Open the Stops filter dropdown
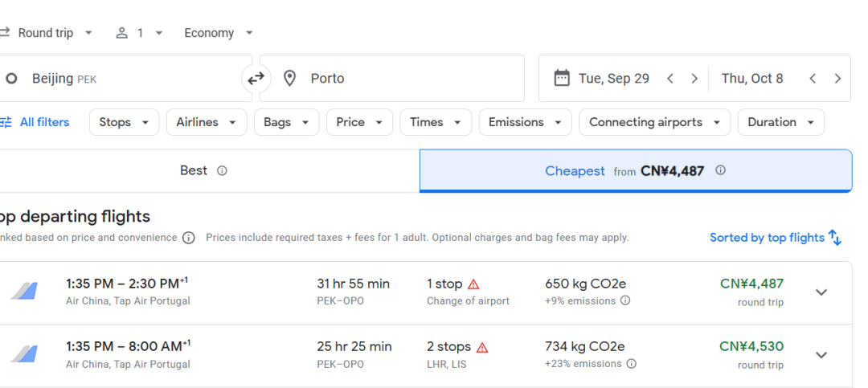The width and height of the screenshot is (868, 388). pos(124,122)
